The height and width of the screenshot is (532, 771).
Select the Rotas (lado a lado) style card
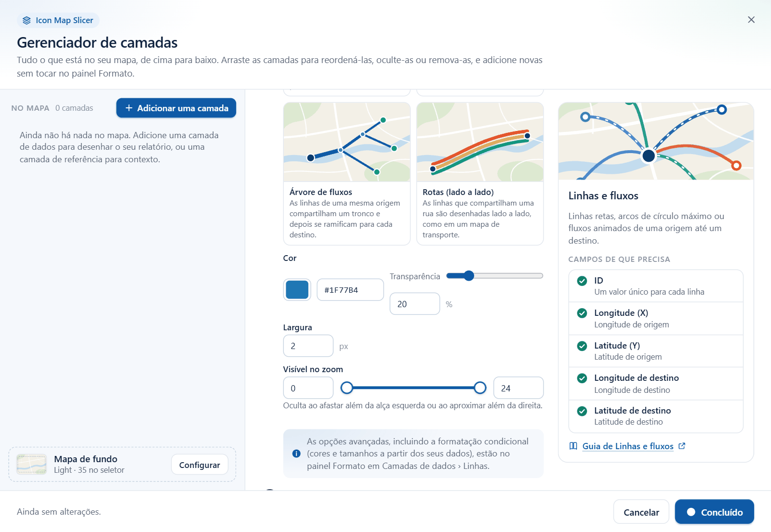[480, 174]
